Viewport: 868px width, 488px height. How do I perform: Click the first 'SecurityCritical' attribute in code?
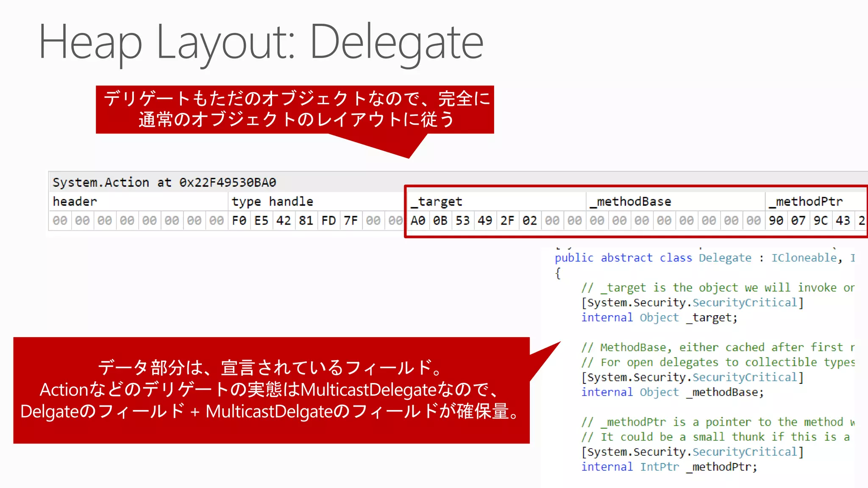(745, 303)
